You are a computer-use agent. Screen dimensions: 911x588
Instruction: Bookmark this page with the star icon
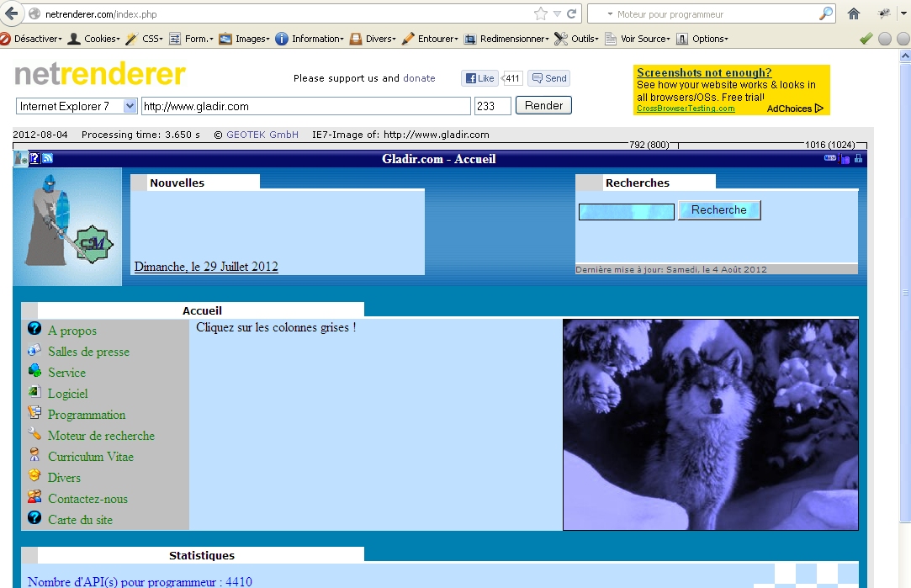pos(540,13)
